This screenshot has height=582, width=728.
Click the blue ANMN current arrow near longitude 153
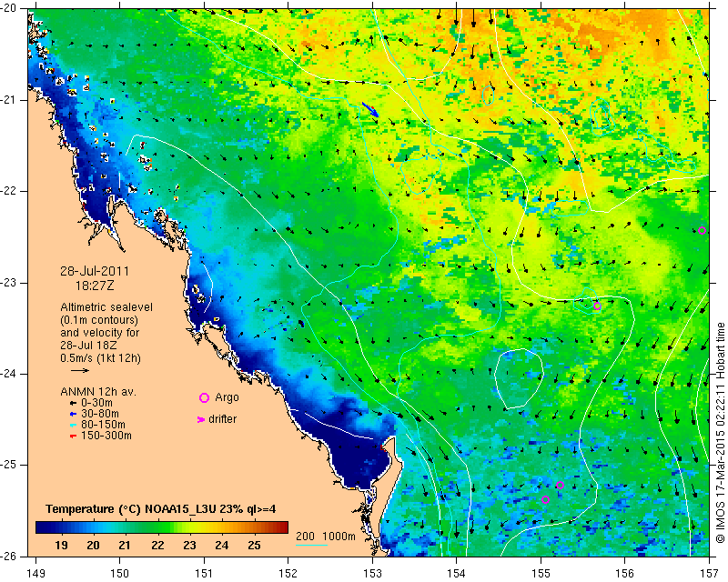tap(370, 110)
